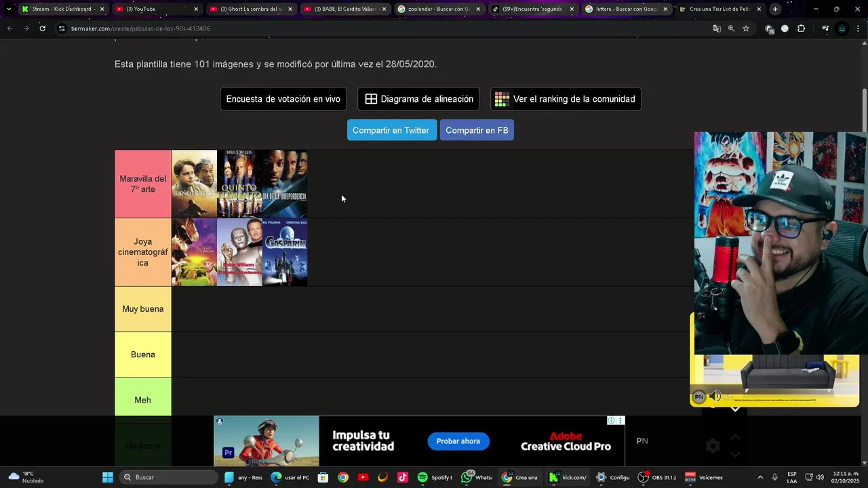This screenshot has height=488, width=868.
Task: Click the Maravilla del 7º arte tier label
Action: 143,184
